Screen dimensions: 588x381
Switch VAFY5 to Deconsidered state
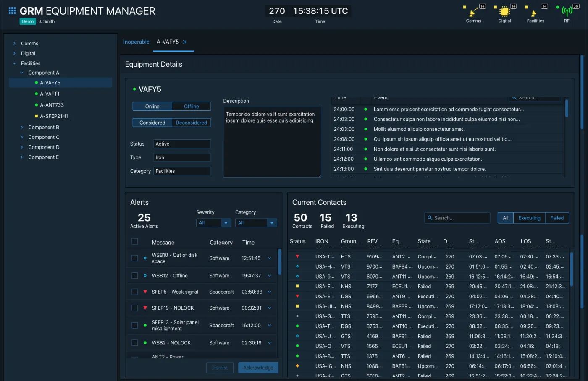click(192, 123)
